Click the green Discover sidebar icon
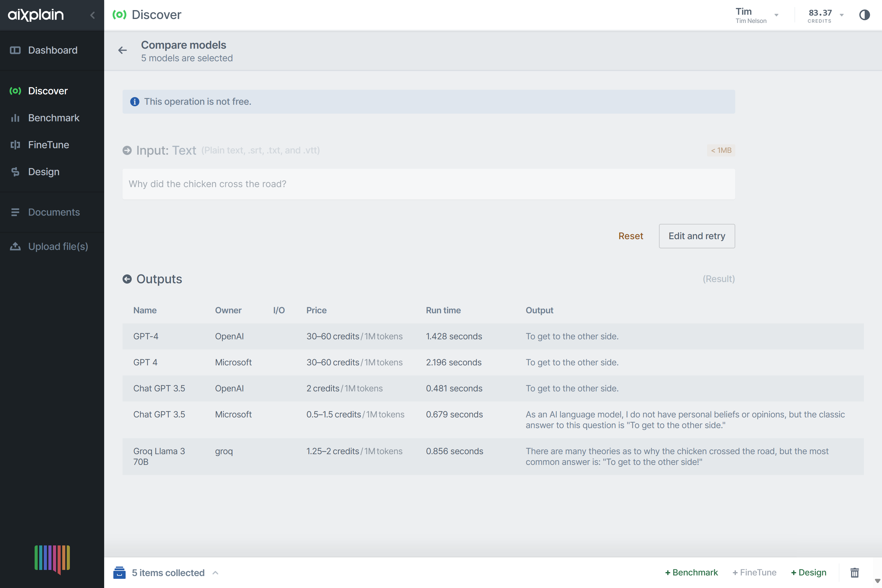Viewport: 882px width, 588px height. (x=15, y=91)
